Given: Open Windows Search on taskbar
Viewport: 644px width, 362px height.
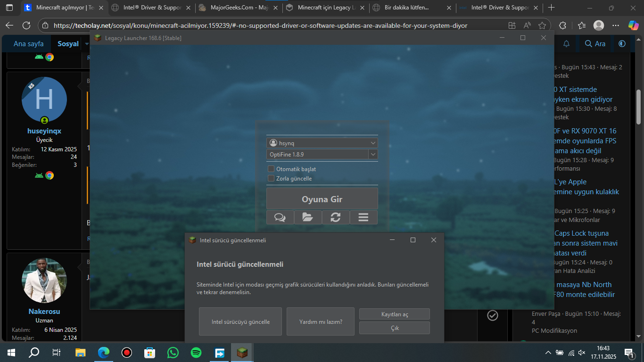Looking at the screenshot, I should coord(34,353).
